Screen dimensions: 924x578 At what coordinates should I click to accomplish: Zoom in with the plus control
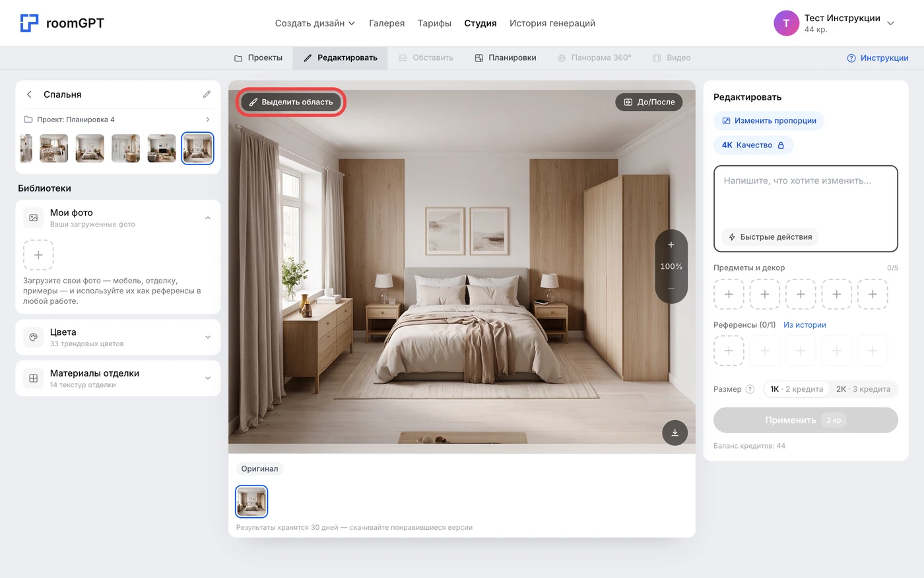click(671, 245)
